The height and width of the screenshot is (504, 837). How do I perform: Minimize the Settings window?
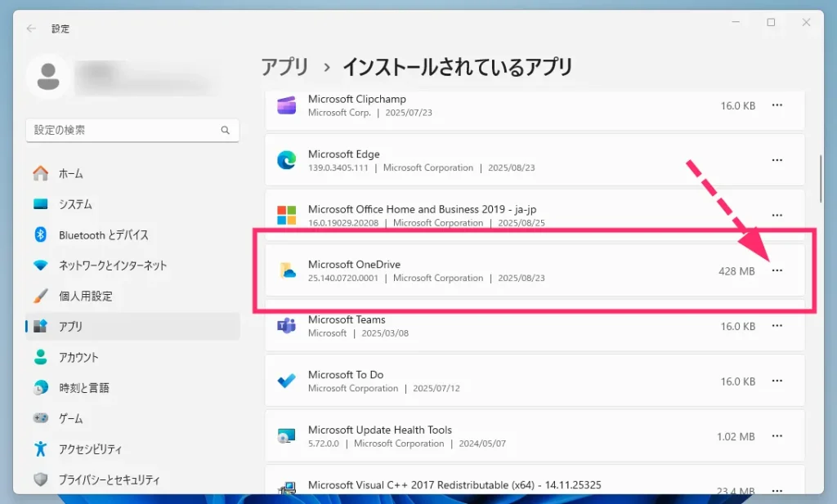pyautogui.click(x=736, y=22)
